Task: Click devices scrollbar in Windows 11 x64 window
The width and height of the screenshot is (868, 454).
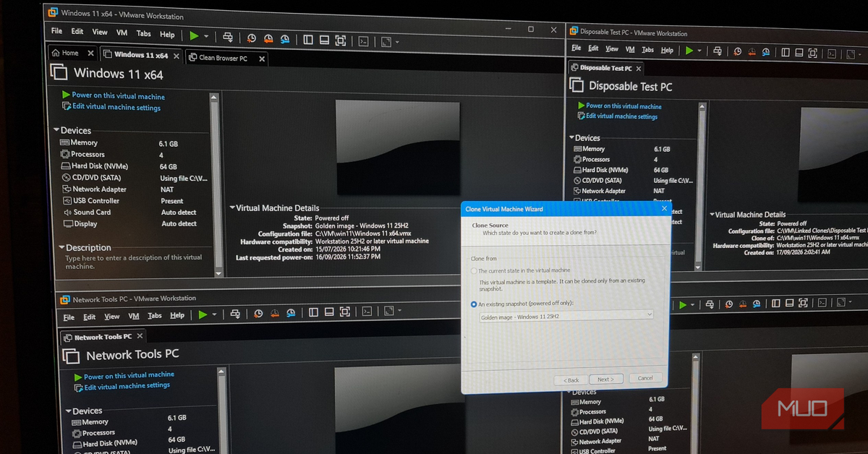Action: (x=214, y=184)
